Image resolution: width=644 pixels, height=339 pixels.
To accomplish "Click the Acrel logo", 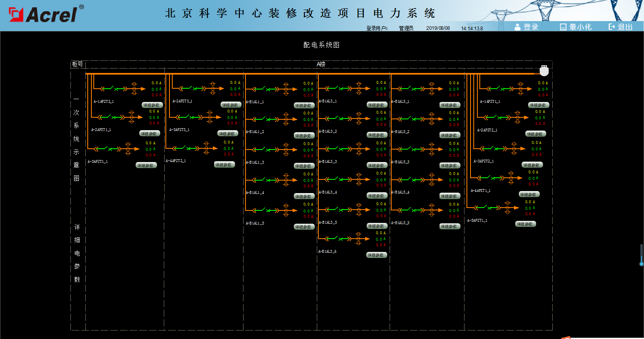I will [46, 15].
